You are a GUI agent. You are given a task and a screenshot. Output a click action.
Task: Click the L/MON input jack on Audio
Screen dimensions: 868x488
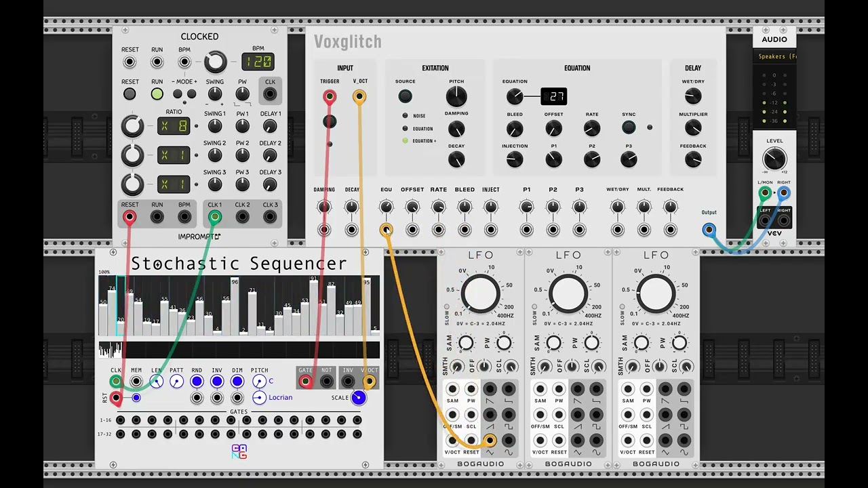765,193
